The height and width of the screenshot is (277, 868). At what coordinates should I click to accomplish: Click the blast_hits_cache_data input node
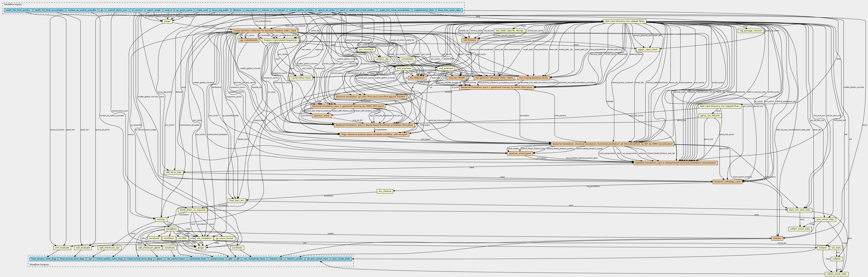tap(449, 10)
